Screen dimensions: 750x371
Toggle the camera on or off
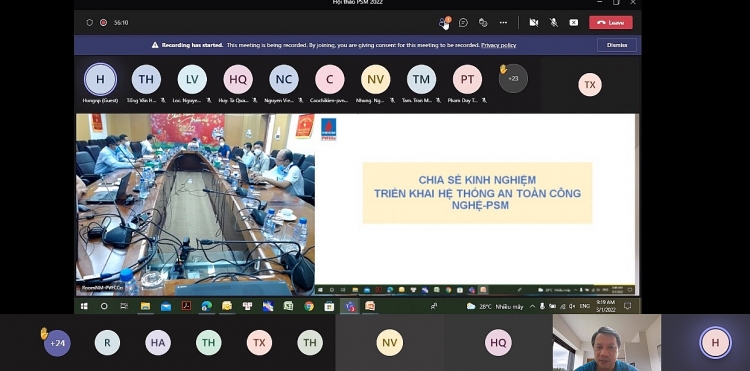coord(534,22)
